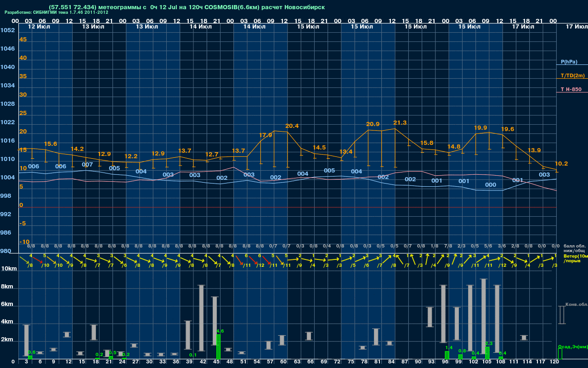Click the '12 Июл' date label

39,27
